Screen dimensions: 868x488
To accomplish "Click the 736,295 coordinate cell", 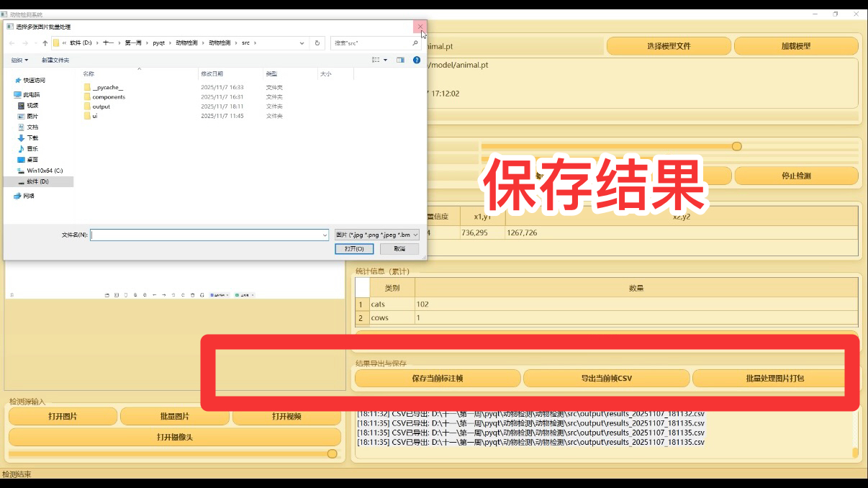I will (x=482, y=232).
